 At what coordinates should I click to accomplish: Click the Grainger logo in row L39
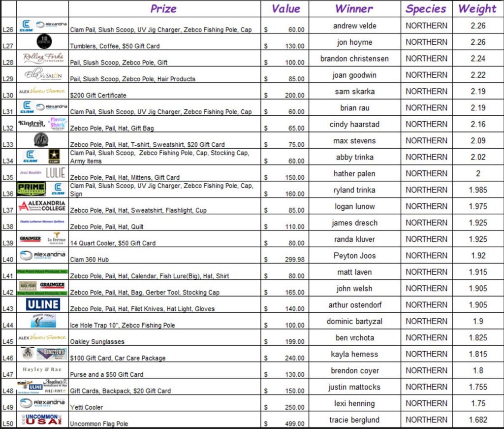click(30, 238)
